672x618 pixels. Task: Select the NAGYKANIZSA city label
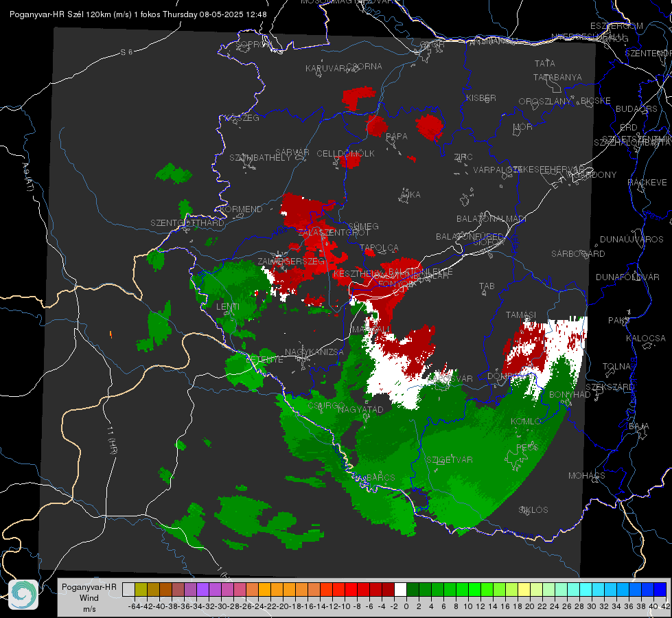(x=314, y=352)
